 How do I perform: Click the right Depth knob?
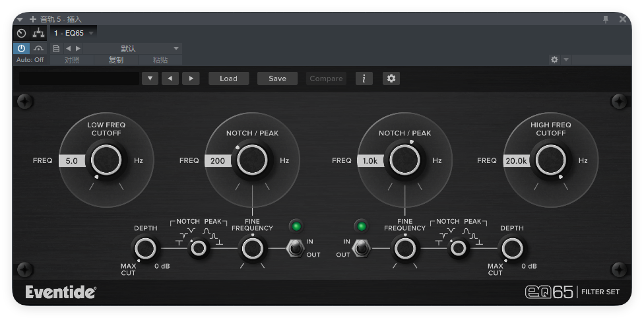512,249
